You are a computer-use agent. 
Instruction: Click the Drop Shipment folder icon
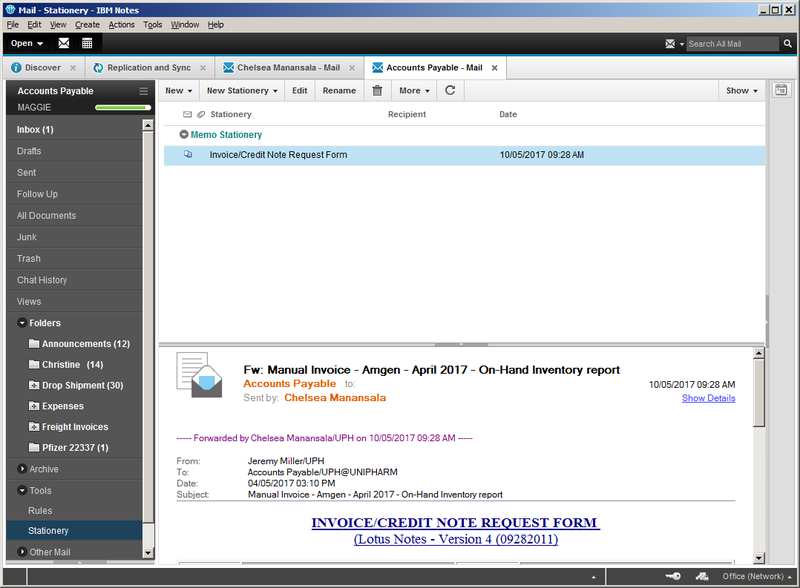[34, 385]
